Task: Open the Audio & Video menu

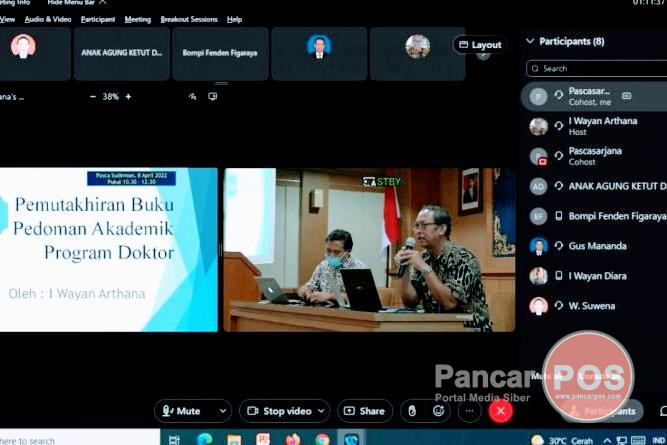Action: pos(48,19)
